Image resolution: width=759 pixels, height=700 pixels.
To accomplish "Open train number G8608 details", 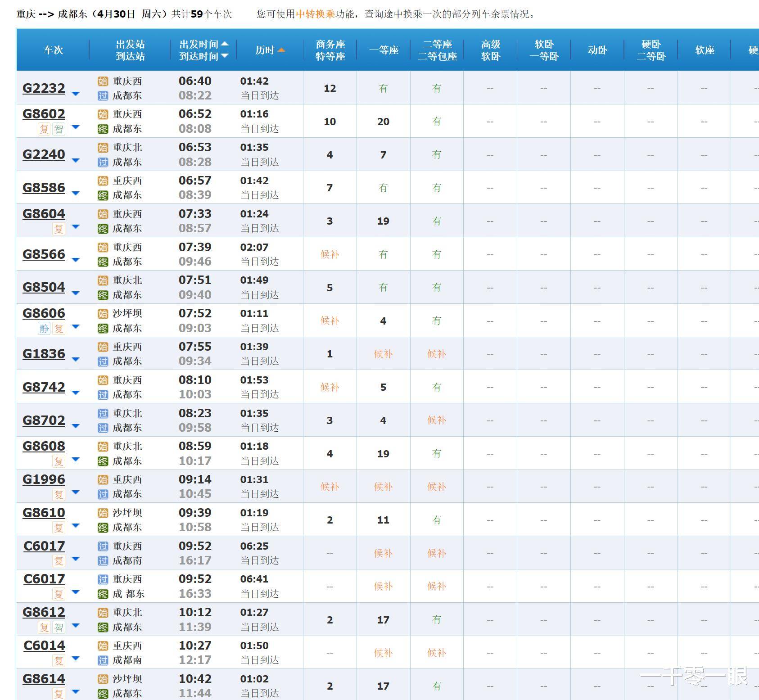I will 44,446.
